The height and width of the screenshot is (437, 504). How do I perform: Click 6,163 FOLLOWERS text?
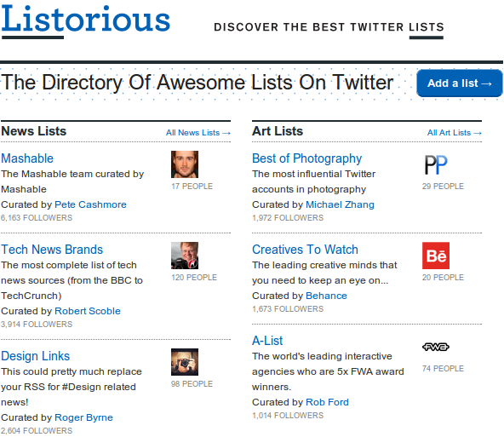(37, 218)
